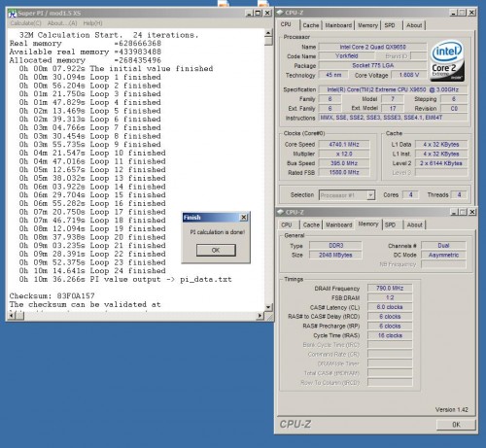Click the Multiplier value x 12.0
The width and height of the screenshot is (486, 448).
pyautogui.click(x=344, y=154)
